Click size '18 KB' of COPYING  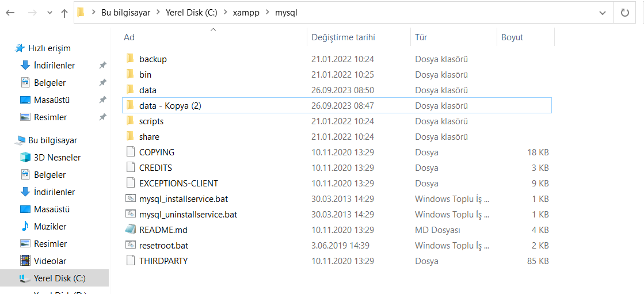tap(538, 152)
